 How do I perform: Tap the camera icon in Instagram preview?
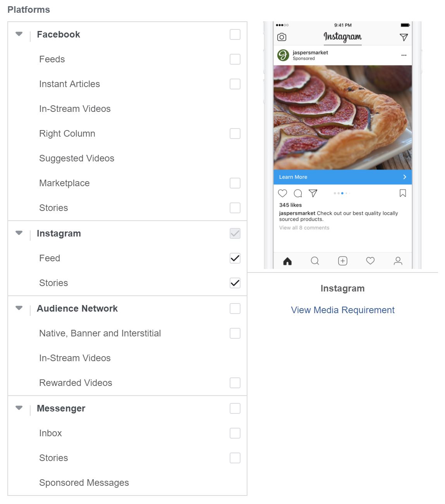282,37
